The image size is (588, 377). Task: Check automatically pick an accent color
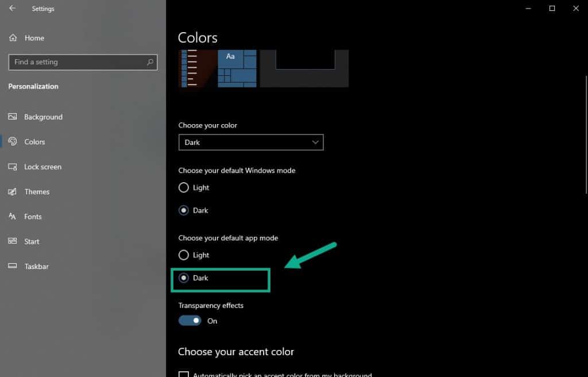(x=184, y=374)
